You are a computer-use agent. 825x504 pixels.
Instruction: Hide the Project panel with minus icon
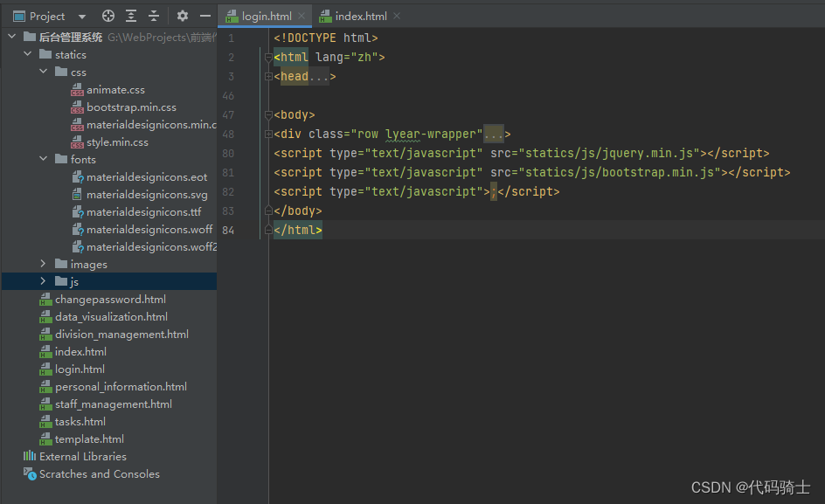[x=205, y=17]
